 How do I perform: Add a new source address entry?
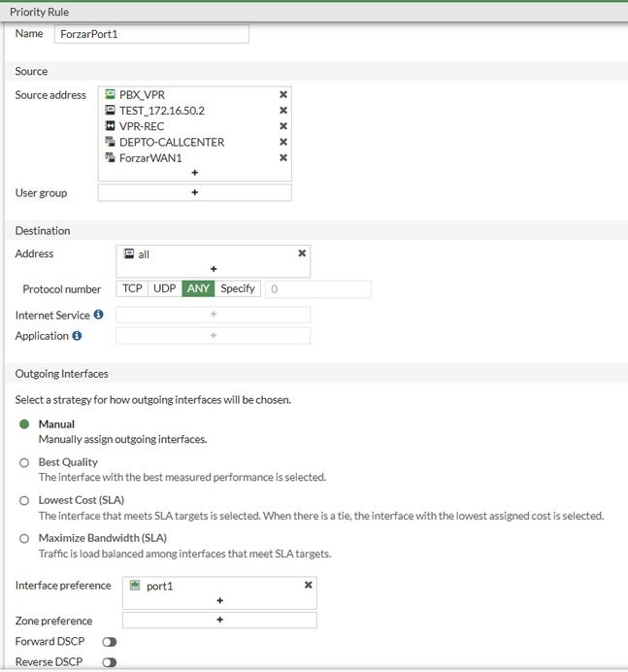(x=194, y=173)
